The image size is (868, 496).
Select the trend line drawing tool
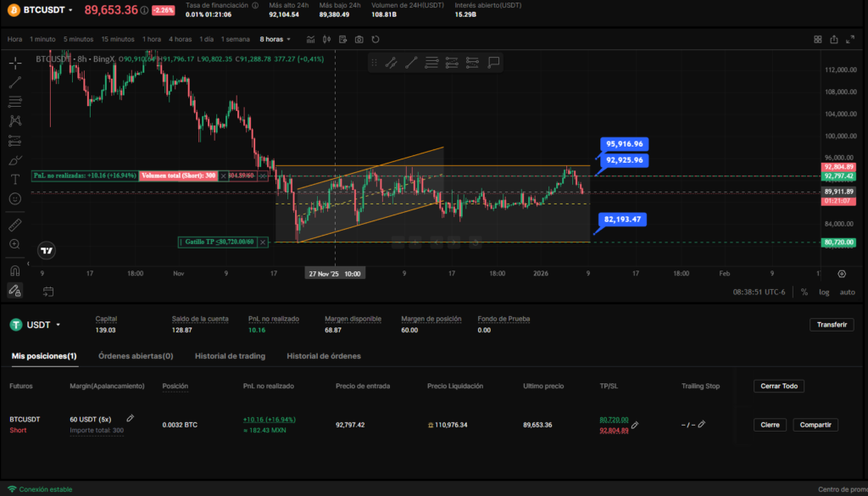15,82
